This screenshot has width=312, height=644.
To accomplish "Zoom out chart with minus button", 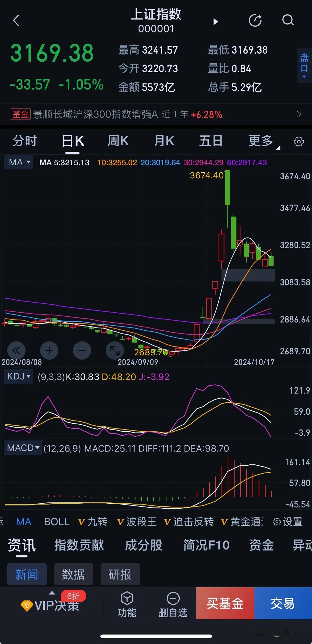I will tap(82, 351).
